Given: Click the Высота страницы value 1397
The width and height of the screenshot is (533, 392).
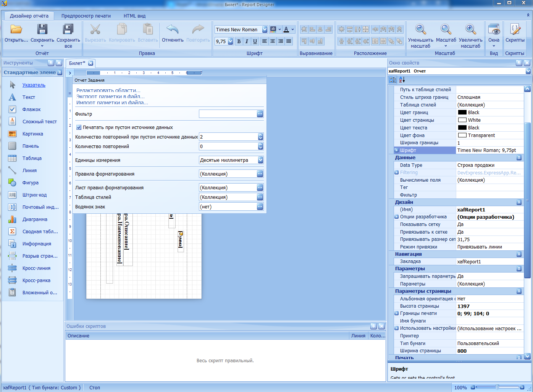Looking at the screenshot, I should click(464, 306).
